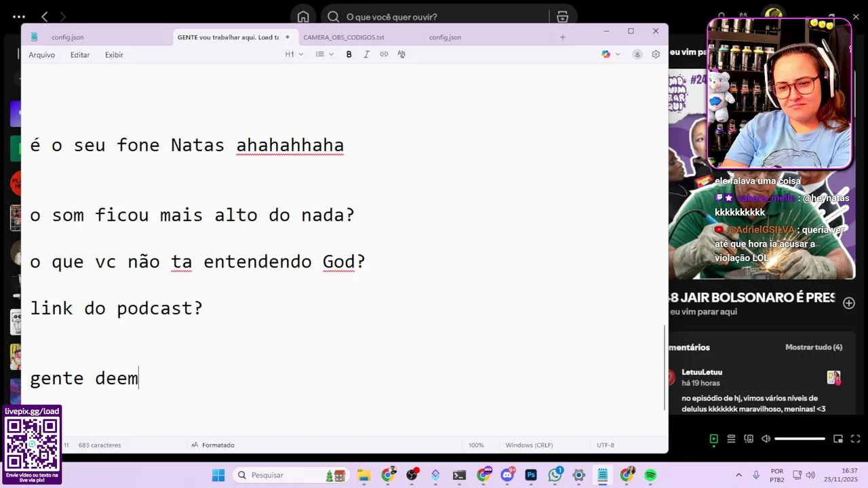868x488 pixels.
Task: Switch to the first config.json tab
Action: [x=68, y=37]
